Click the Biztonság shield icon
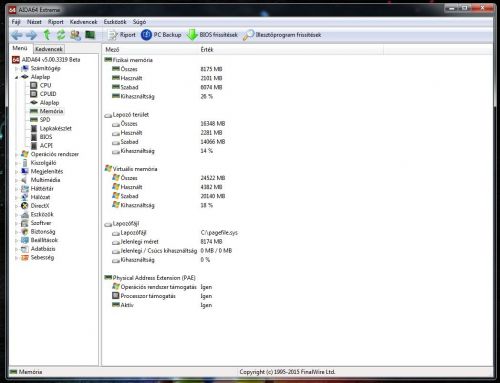500x383 pixels. [25, 232]
